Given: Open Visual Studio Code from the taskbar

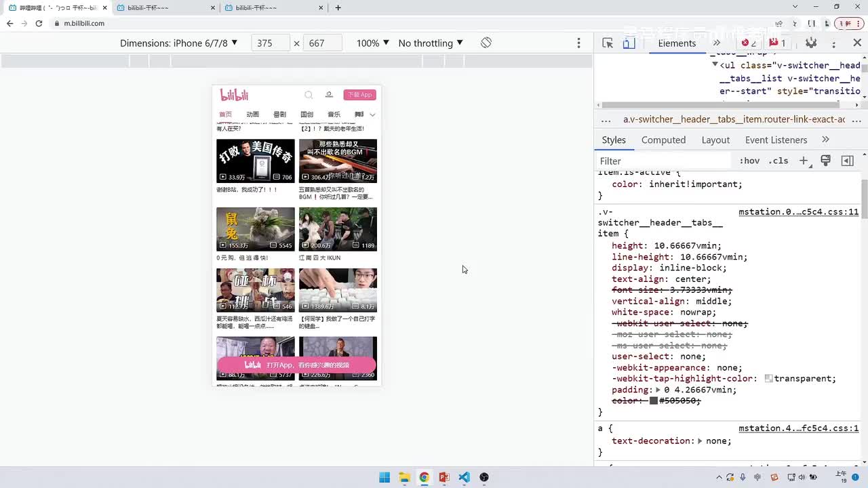Looking at the screenshot, I should (x=464, y=477).
